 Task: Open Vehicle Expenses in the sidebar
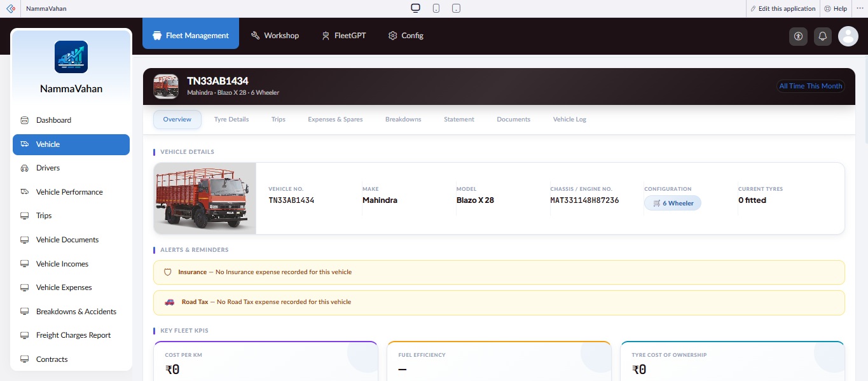tap(71, 287)
